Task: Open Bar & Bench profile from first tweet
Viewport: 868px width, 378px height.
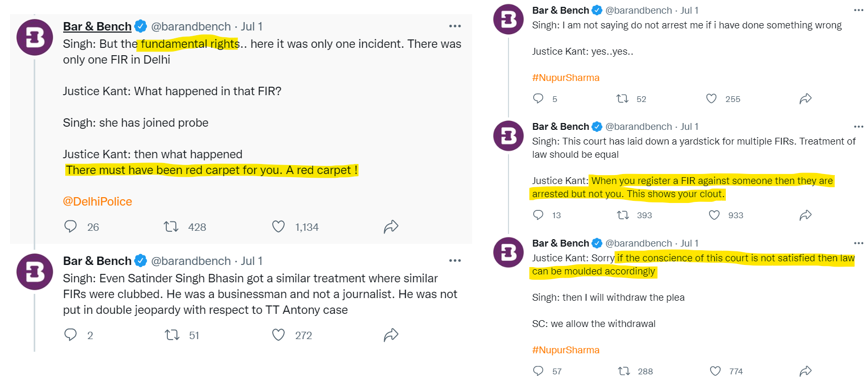Action: pyautogui.click(x=97, y=26)
